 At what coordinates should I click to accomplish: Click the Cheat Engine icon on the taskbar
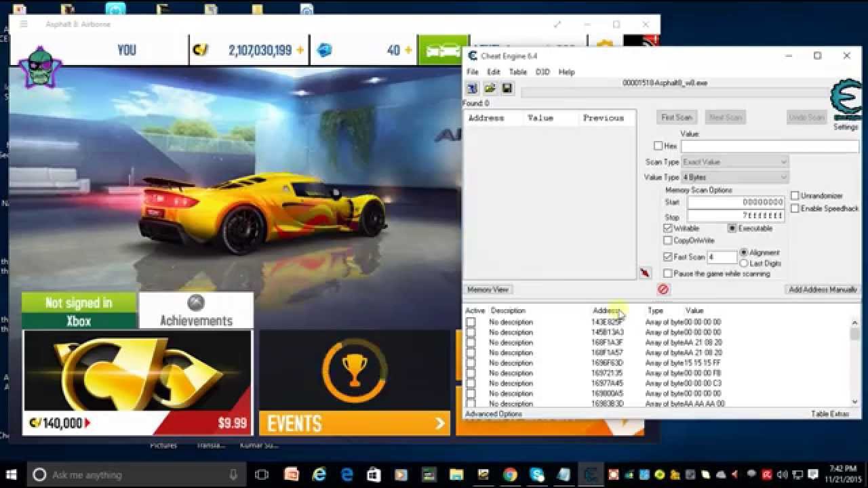pyautogui.click(x=591, y=475)
